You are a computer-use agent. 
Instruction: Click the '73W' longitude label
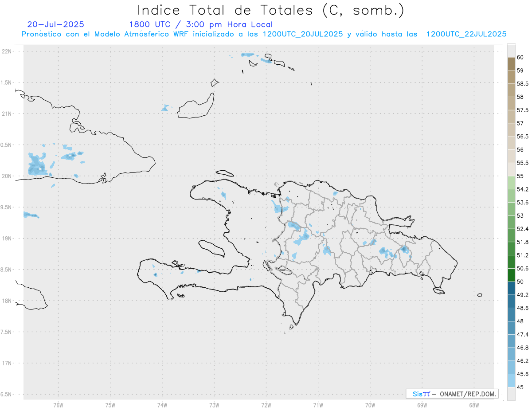pos(214,405)
